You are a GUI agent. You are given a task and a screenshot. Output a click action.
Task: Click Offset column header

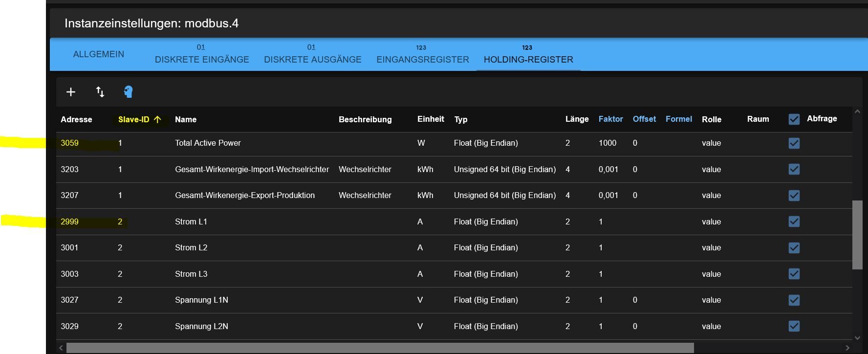(644, 119)
